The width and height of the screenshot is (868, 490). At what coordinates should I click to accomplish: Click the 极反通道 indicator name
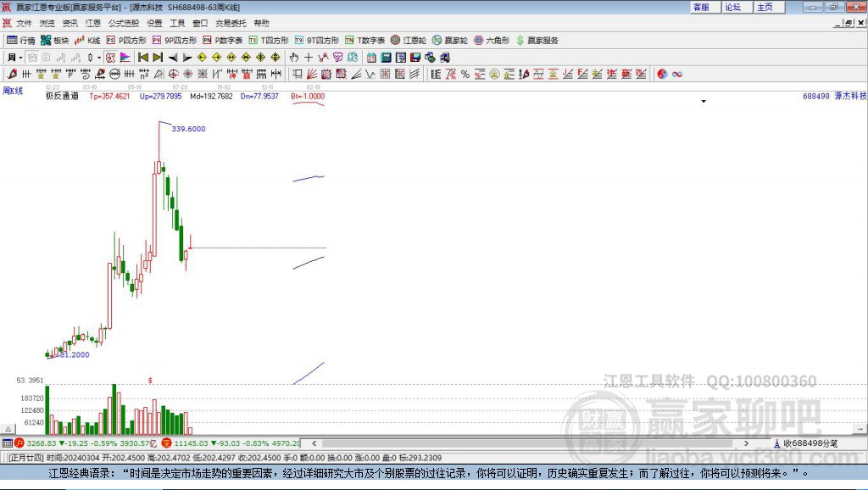(x=62, y=96)
